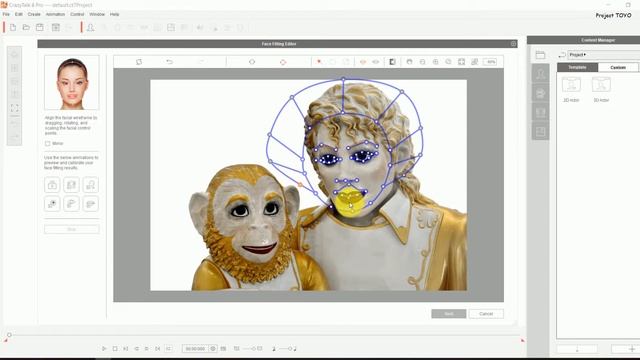
Task: Click the Actor category icon in Content Manager sidebar
Action: pyautogui.click(x=540, y=74)
